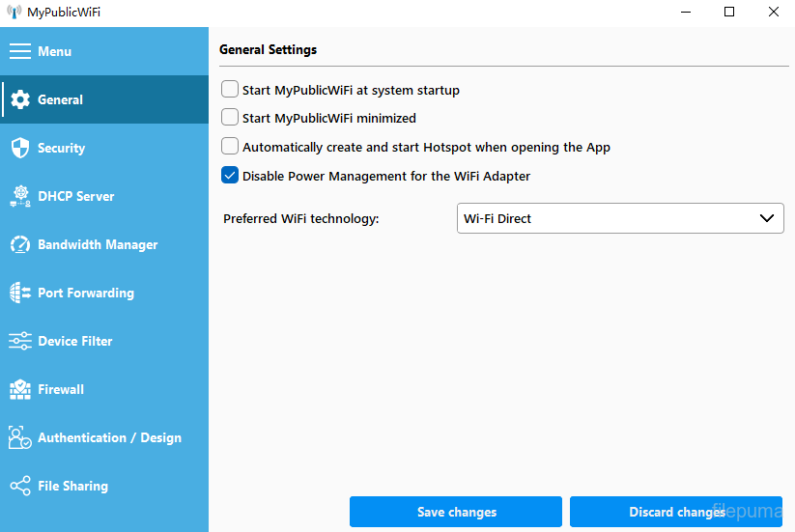
Task: Click the Discard changes button
Action: tap(676, 512)
